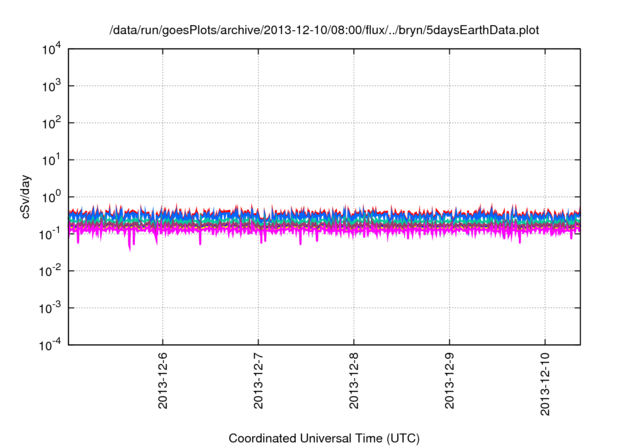
Task: Select the 10^3 y-axis label
Action: pos(52,86)
